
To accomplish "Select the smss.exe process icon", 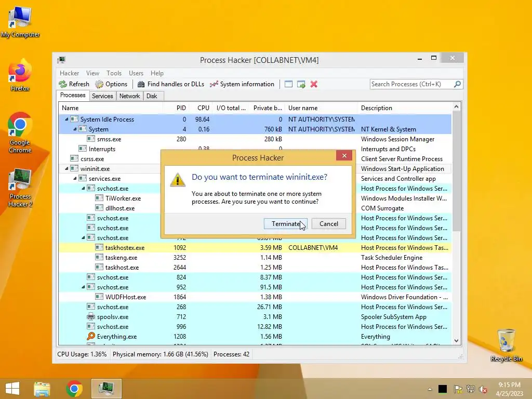I will click(x=91, y=138).
